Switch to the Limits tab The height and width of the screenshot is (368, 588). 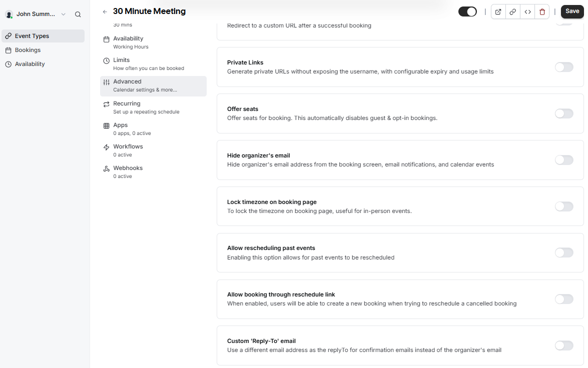(153, 64)
